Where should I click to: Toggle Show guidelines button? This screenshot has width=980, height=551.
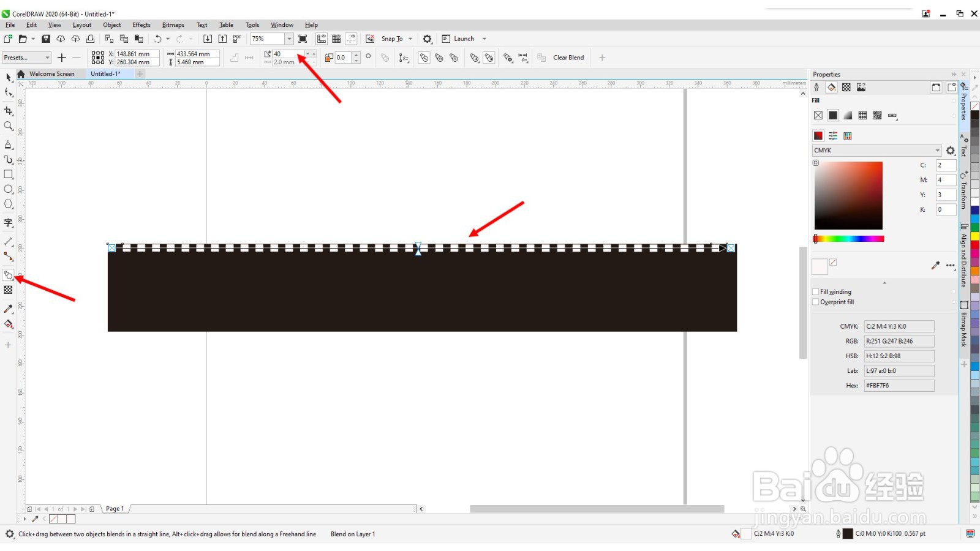(352, 39)
